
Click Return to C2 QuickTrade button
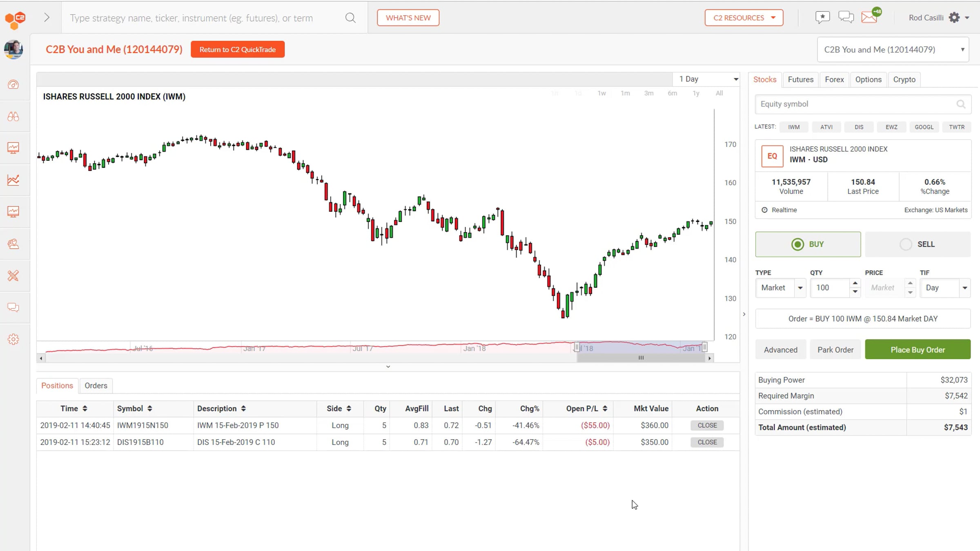tap(238, 49)
